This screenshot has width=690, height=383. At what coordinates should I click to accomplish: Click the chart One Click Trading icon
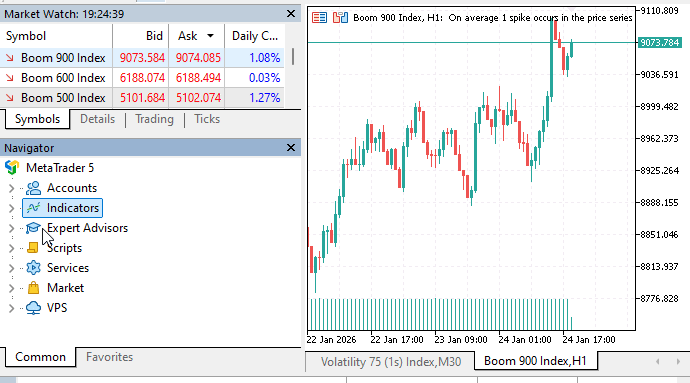[340, 18]
